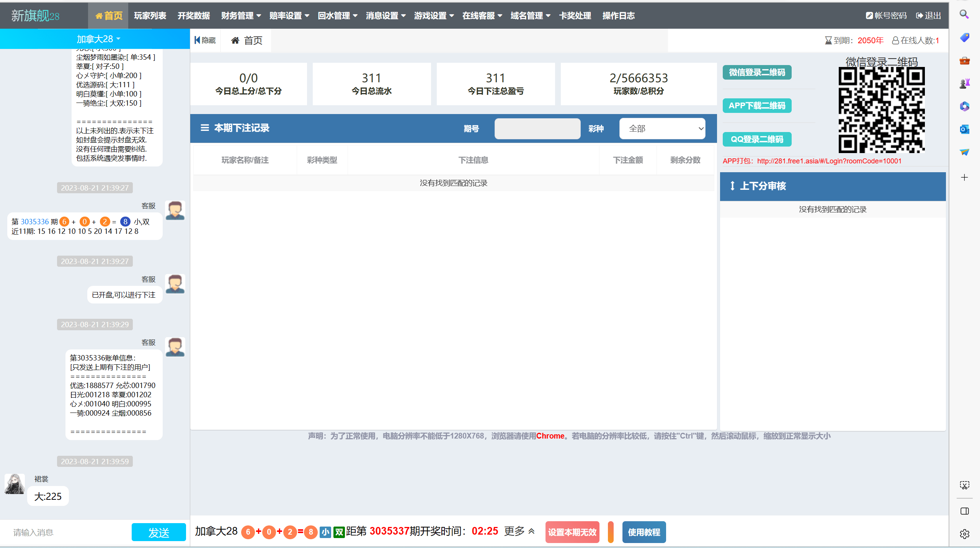The image size is (980, 548).
Task: Expand 更多 at the bottom bar
Action: coord(519,531)
